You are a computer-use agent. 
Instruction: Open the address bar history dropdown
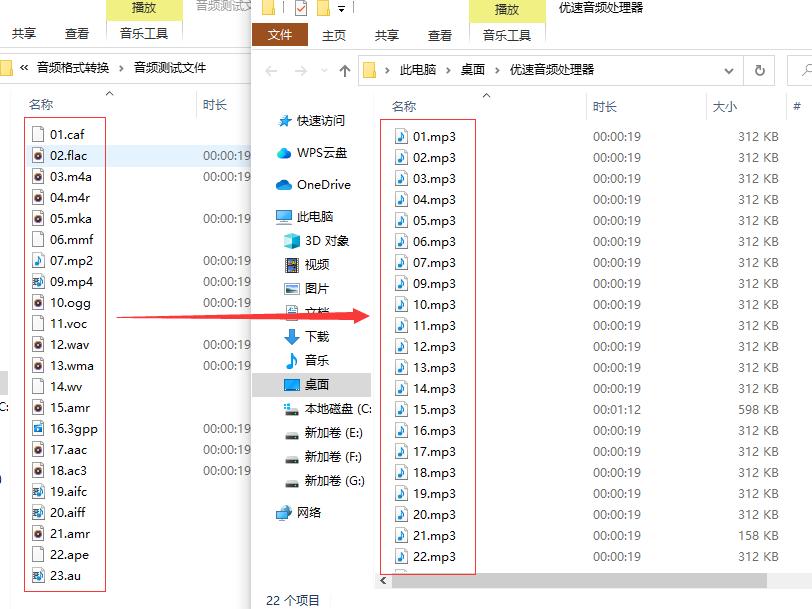pos(729,70)
